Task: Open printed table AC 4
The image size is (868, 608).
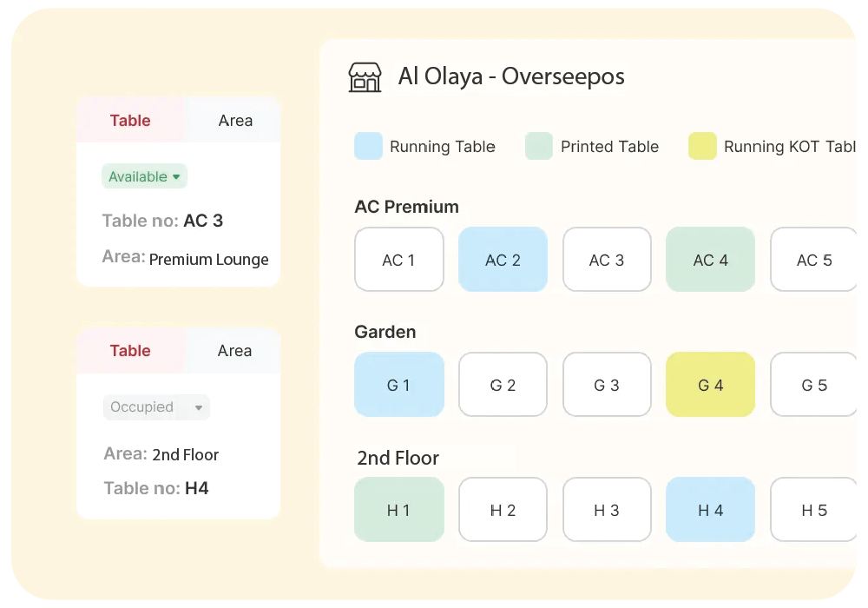Action: [x=710, y=260]
